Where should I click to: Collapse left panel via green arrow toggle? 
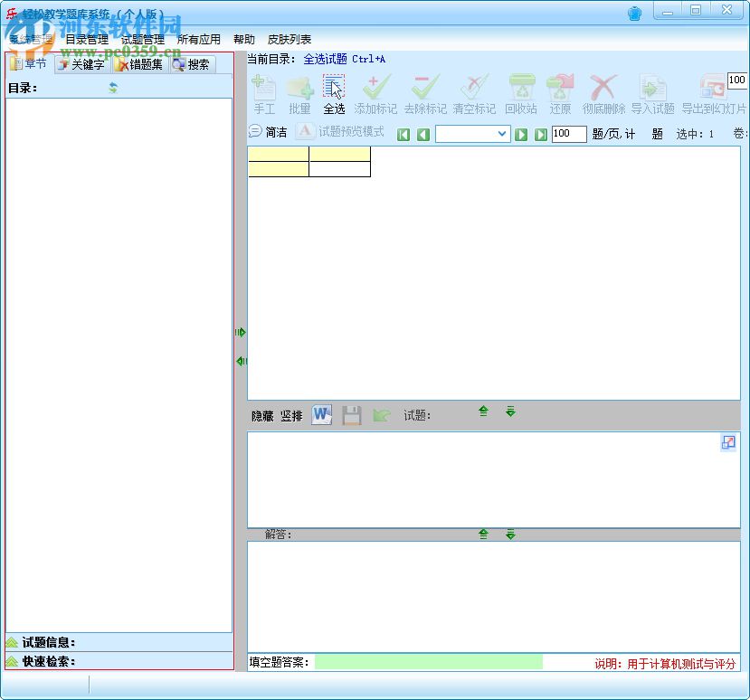click(241, 361)
